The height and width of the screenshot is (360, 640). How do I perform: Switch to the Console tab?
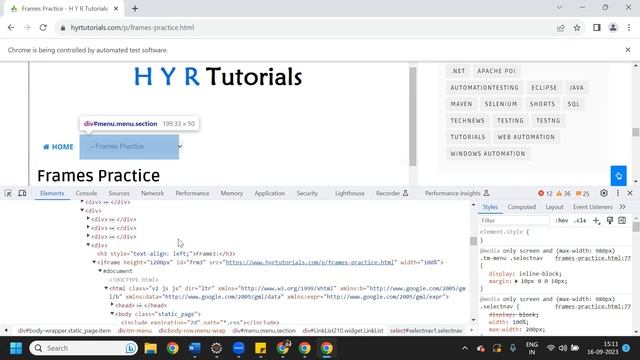tap(86, 193)
